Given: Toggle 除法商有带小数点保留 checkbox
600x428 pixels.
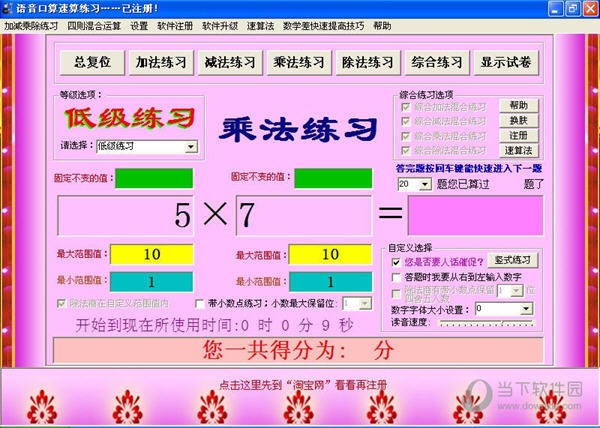Looking at the screenshot, I should tap(396, 293).
